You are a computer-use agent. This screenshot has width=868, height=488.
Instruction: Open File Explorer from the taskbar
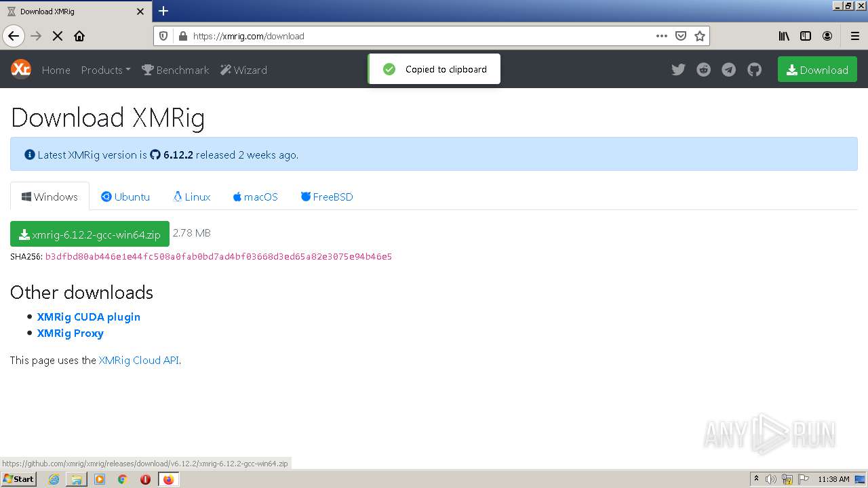(x=77, y=479)
